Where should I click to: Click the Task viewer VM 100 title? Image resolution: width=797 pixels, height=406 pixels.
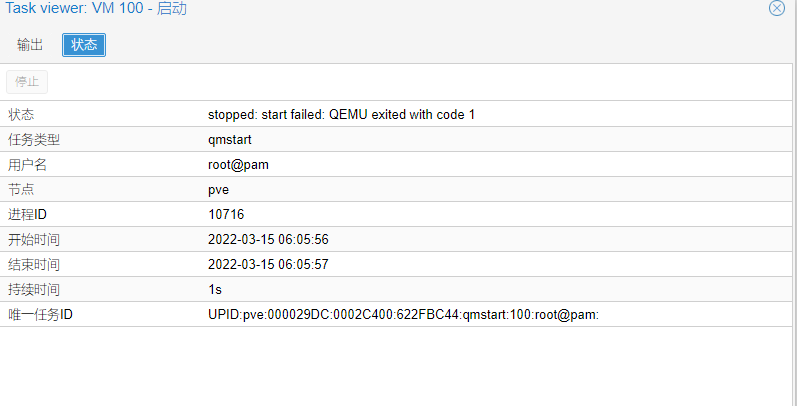pyautogui.click(x=96, y=9)
